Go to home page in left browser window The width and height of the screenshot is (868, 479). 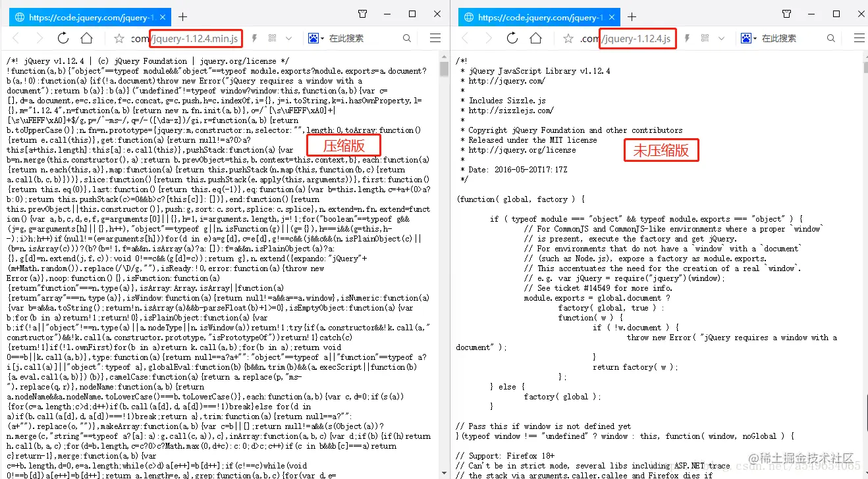click(x=86, y=39)
